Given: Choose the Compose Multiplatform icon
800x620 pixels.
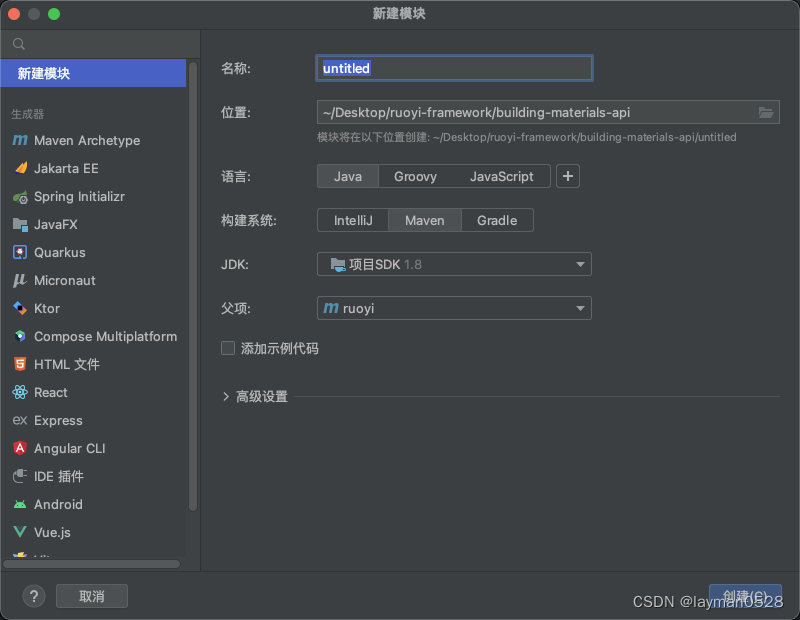Looking at the screenshot, I should 20,336.
